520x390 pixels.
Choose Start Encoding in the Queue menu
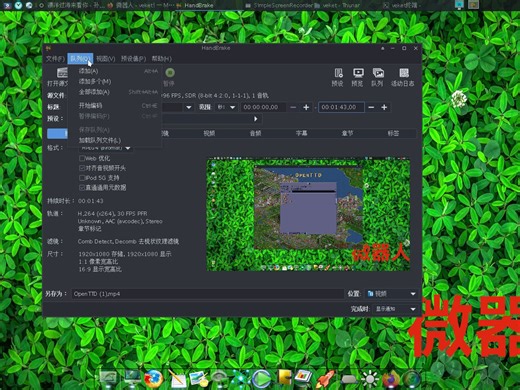[115, 106]
